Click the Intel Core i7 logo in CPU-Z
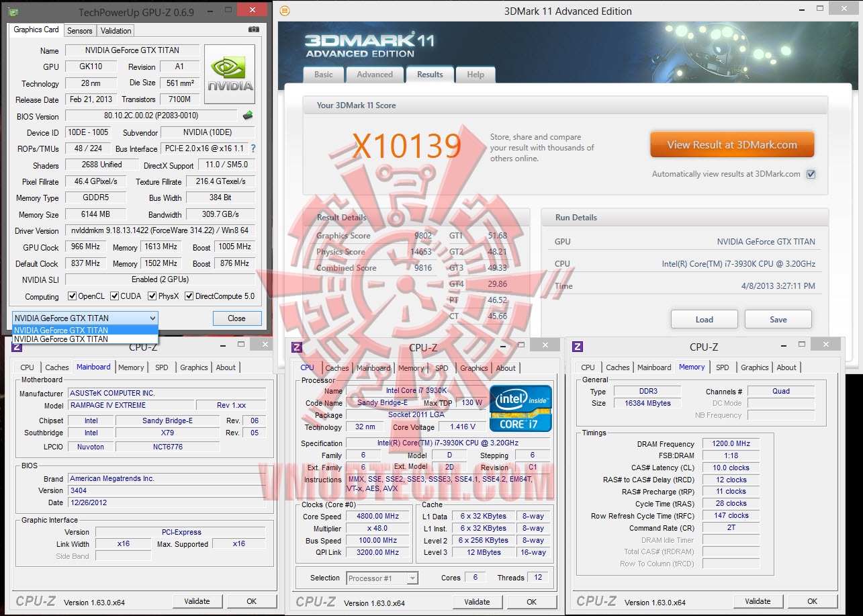Image resolution: width=863 pixels, height=616 pixels. [x=520, y=408]
